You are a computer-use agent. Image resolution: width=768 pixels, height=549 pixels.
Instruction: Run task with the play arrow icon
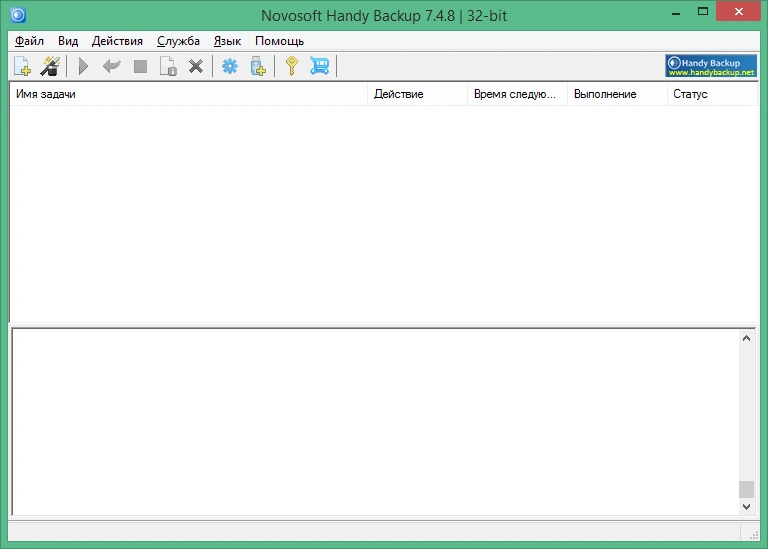[83, 66]
